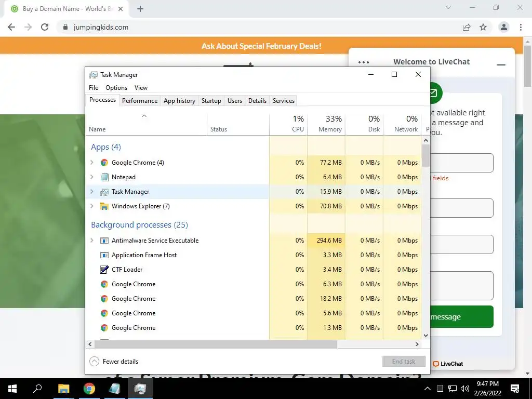Click the CTF Loader pen icon
The width and height of the screenshot is (532, 399).
click(104, 270)
